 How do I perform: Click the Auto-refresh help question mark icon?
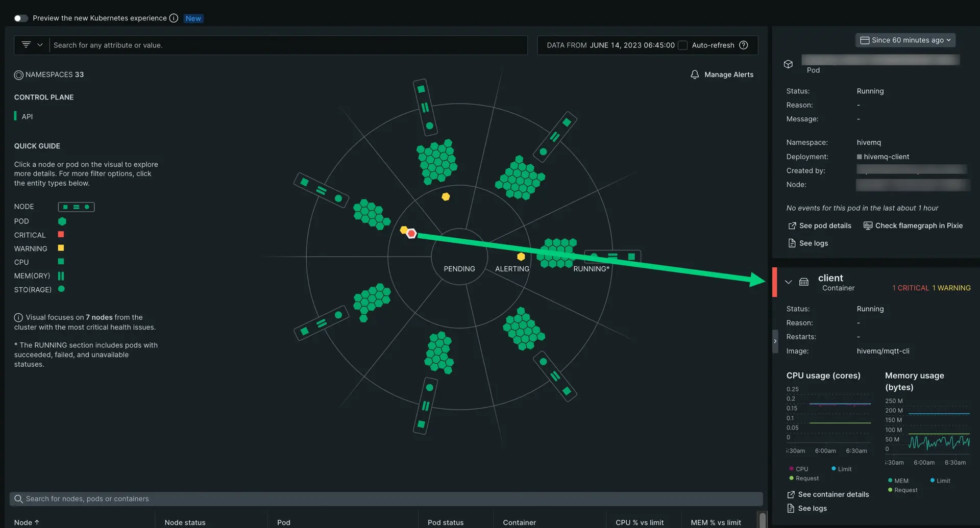coord(744,45)
